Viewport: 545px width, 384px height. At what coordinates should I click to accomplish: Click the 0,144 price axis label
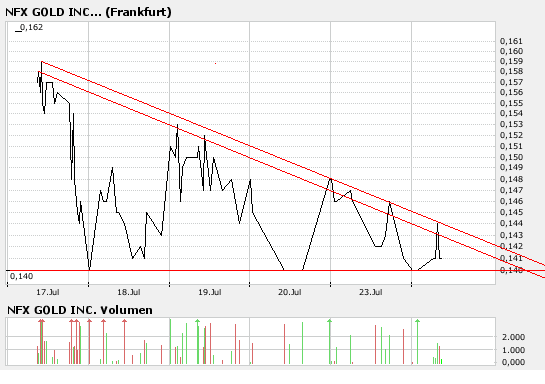point(511,223)
